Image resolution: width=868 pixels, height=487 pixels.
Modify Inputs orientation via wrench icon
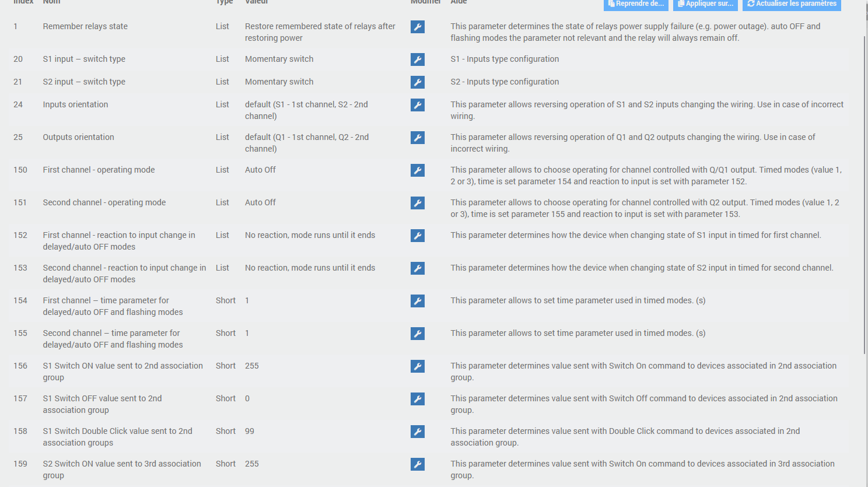coord(418,105)
